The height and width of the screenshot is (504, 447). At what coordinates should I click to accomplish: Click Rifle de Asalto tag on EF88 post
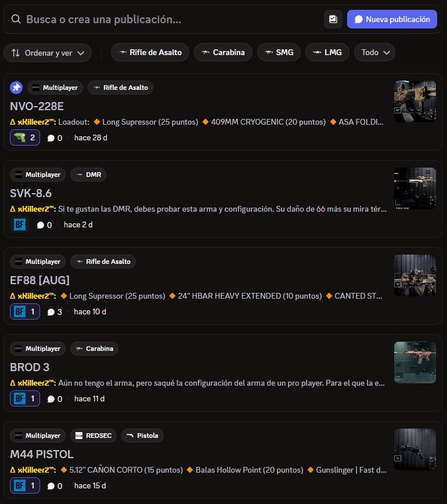(103, 262)
